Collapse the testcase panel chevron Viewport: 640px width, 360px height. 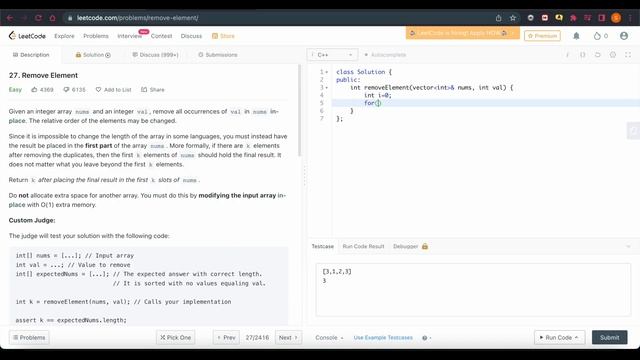pyautogui.click(x=628, y=246)
